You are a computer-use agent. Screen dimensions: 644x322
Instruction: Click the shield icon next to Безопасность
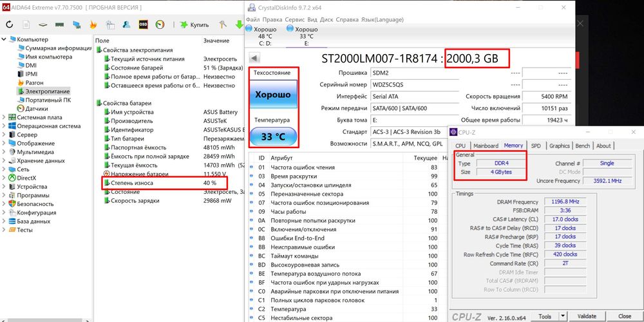pyautogui.click(x=12, y=204)
